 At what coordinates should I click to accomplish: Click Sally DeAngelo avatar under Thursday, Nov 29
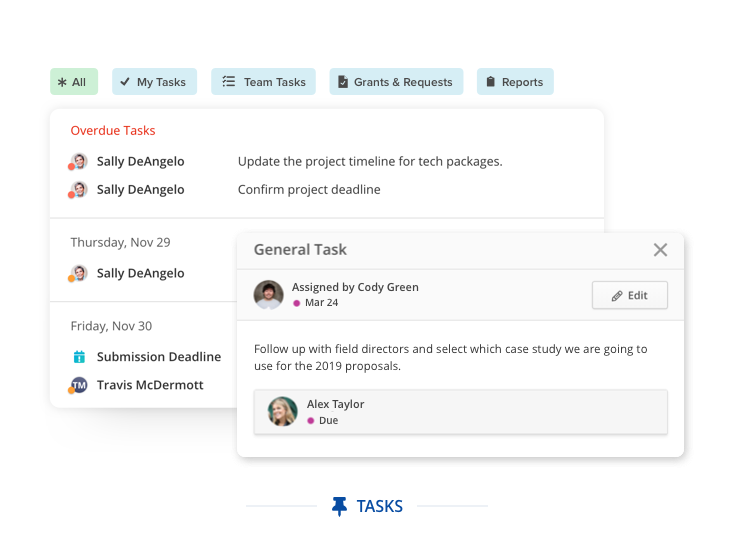point(79,273)
